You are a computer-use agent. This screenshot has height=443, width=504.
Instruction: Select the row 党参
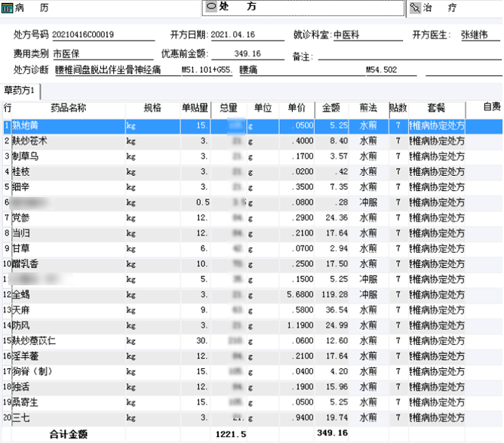tap(253, 218)
